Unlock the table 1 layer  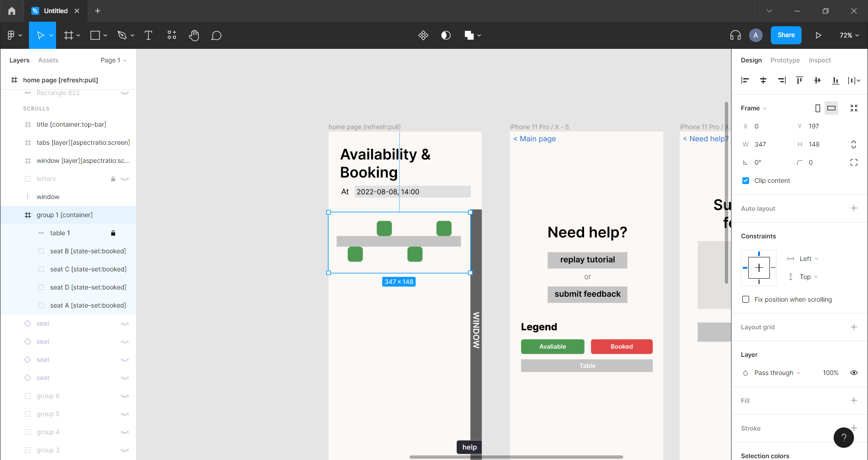coord(113,233)
